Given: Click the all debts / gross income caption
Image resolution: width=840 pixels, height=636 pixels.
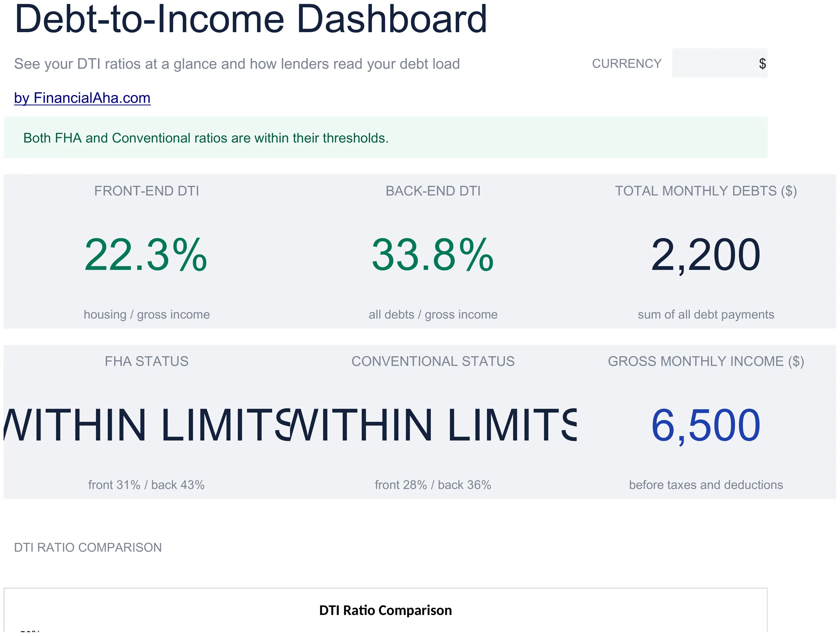Looking at the screenshot, I should 433,314.
